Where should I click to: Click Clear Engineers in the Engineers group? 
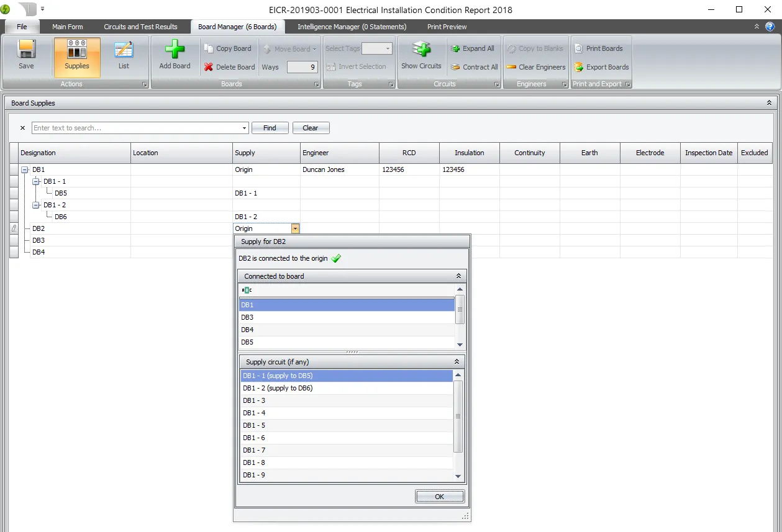point(535,67)
